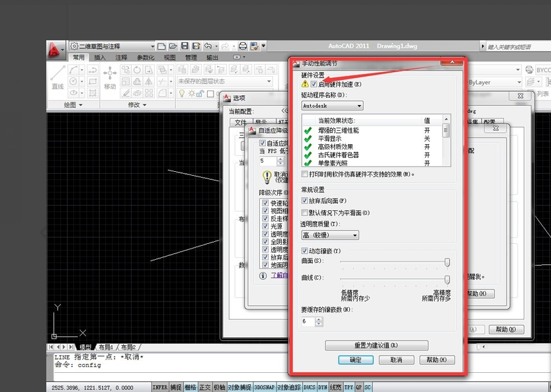Select the Arc drawing tool
551x392 pixels.
pos(73,70)
